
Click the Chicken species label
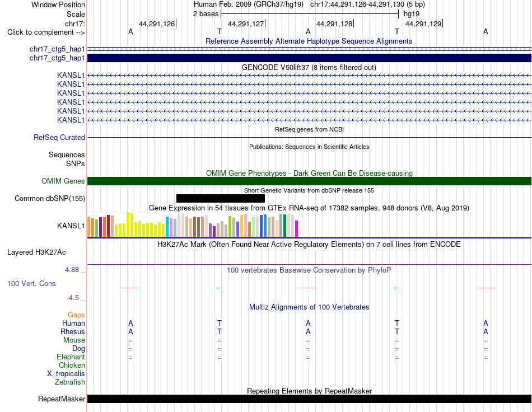[x=72, y=366]
